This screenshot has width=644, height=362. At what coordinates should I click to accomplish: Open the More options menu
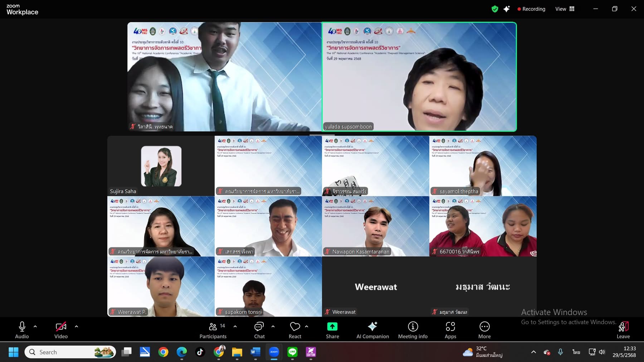tap(484, 330)
